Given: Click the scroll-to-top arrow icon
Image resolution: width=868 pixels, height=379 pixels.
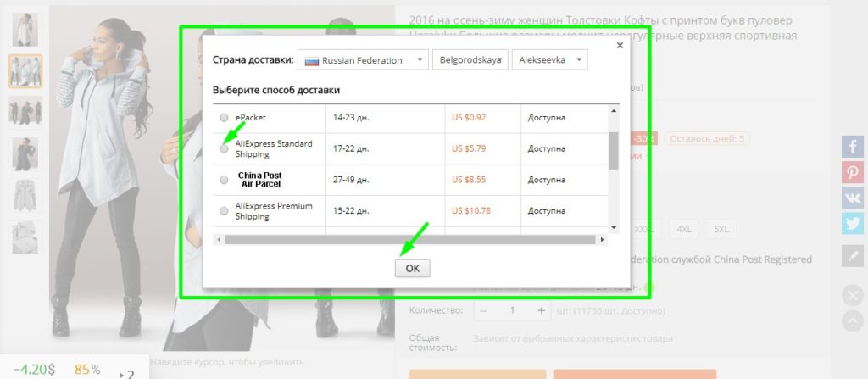Looking at the screenshot, I should click(853, 320).
